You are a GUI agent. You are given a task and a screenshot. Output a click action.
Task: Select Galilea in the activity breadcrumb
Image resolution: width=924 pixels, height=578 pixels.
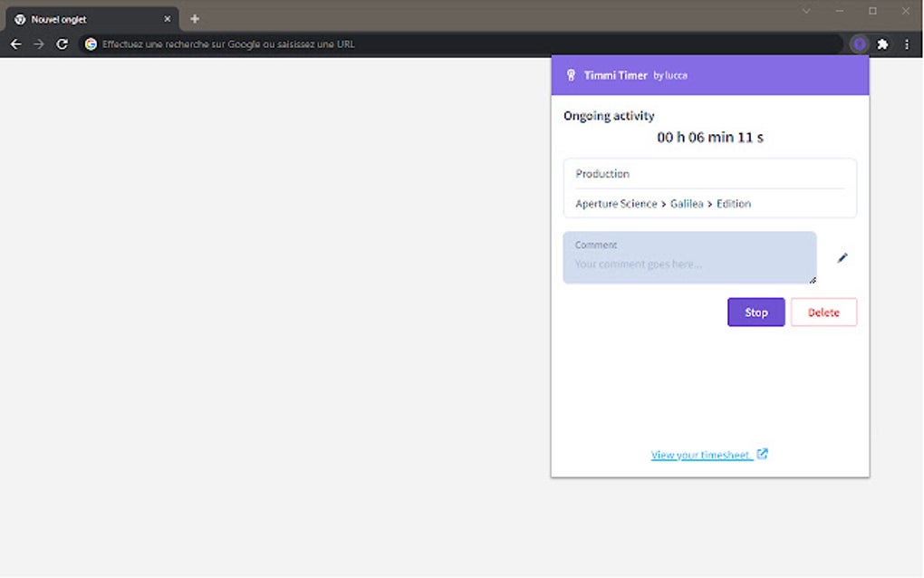(x=687, y=203)
